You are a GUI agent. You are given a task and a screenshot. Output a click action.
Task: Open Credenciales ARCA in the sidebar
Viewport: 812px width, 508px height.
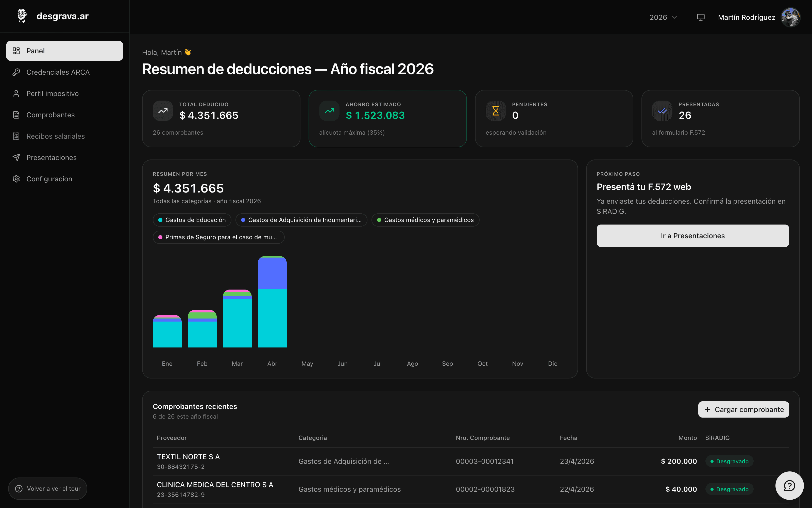click(65, 72)
